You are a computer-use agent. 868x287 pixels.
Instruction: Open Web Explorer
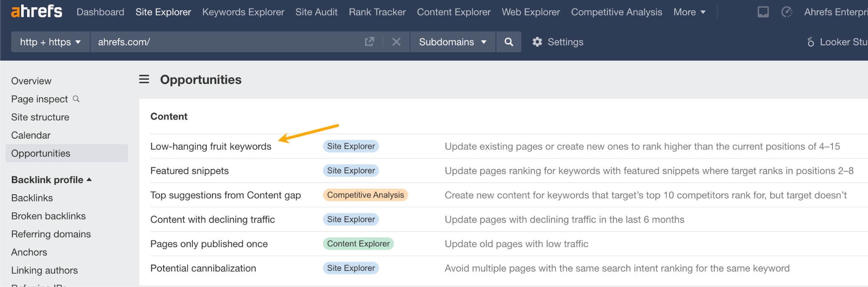point(531,12)
